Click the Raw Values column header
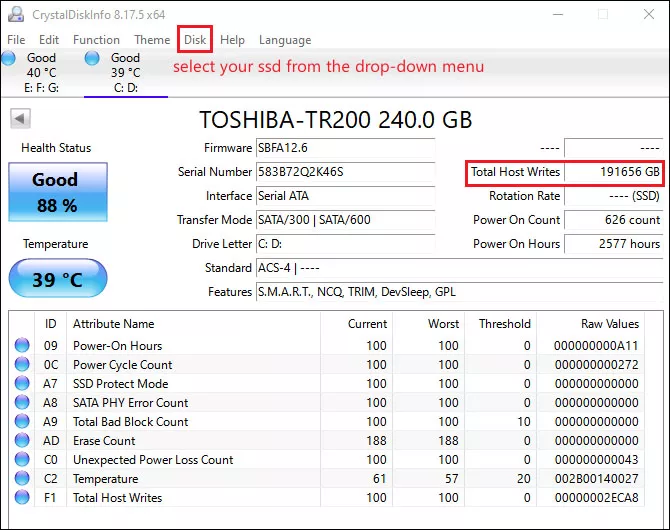 coord(591,324)
